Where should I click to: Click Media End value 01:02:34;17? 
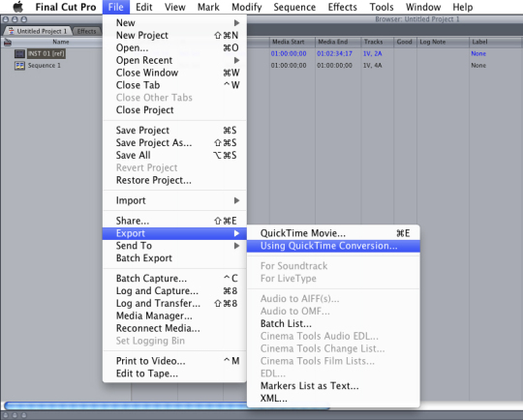(x=334, y=53)
